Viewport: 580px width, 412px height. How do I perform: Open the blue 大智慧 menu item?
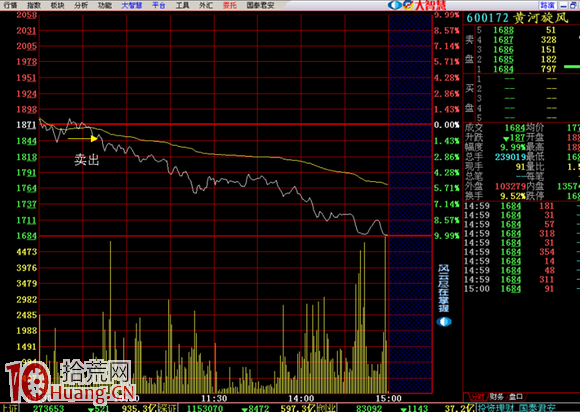click(132, 5)
